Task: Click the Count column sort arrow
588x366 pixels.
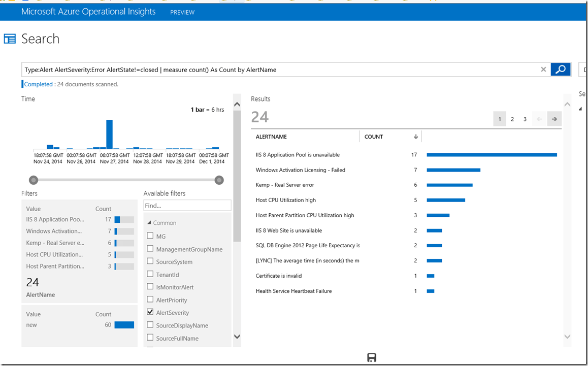Action: click(416, 137)
